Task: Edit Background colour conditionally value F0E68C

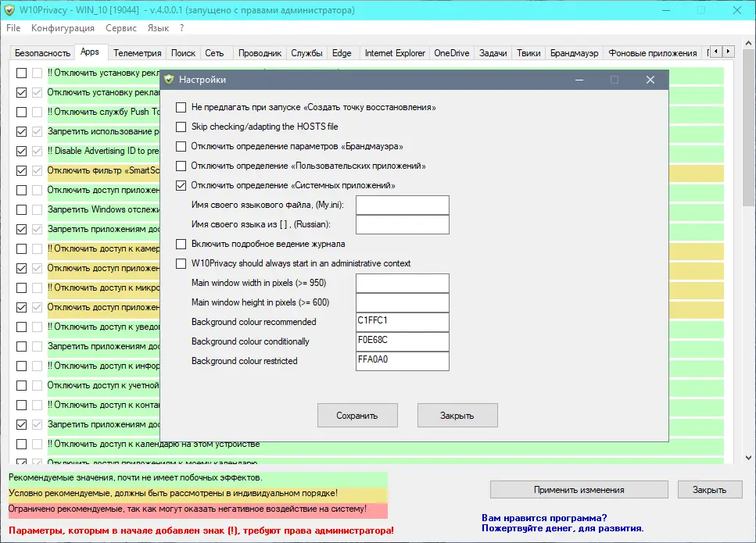Action: point(403,341)
